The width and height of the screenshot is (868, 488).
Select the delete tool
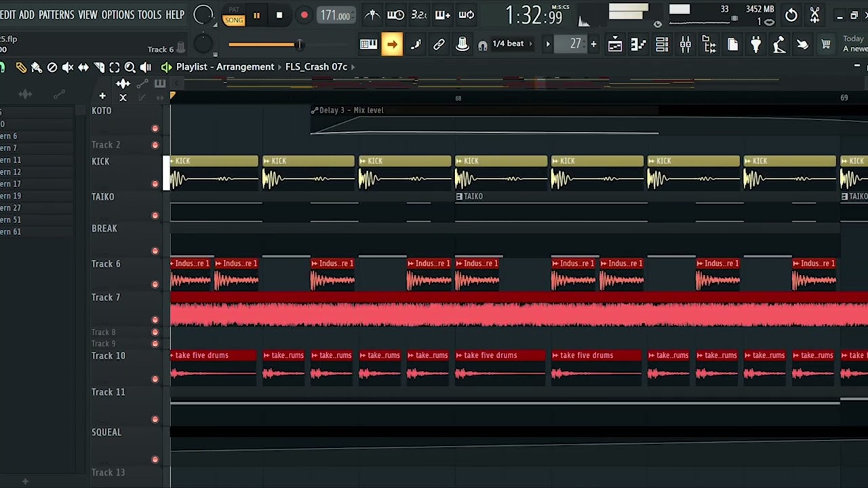(x=52, y=67)
